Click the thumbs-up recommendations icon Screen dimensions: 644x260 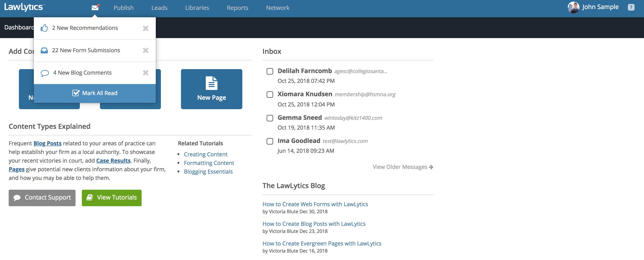click(44, 28)
